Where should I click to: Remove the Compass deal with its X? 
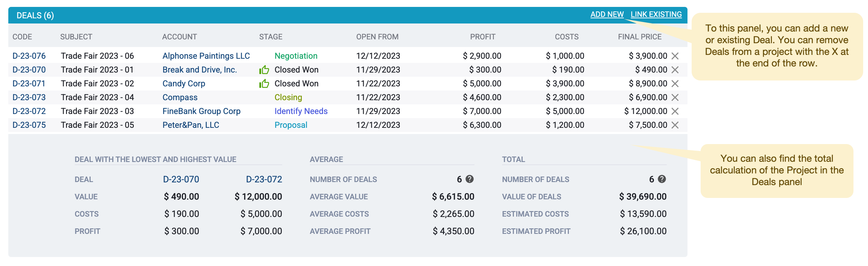pyautogui.click(x=675, y=97)
